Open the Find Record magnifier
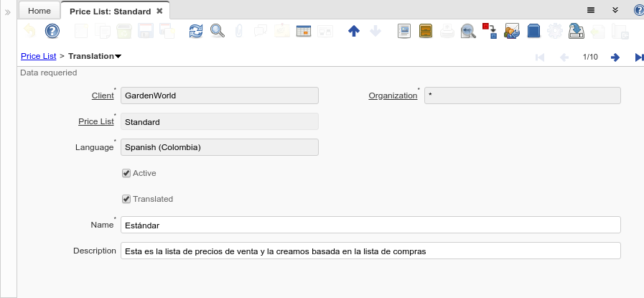This screenshot has width=644, height=298. [x=217, y=31]
